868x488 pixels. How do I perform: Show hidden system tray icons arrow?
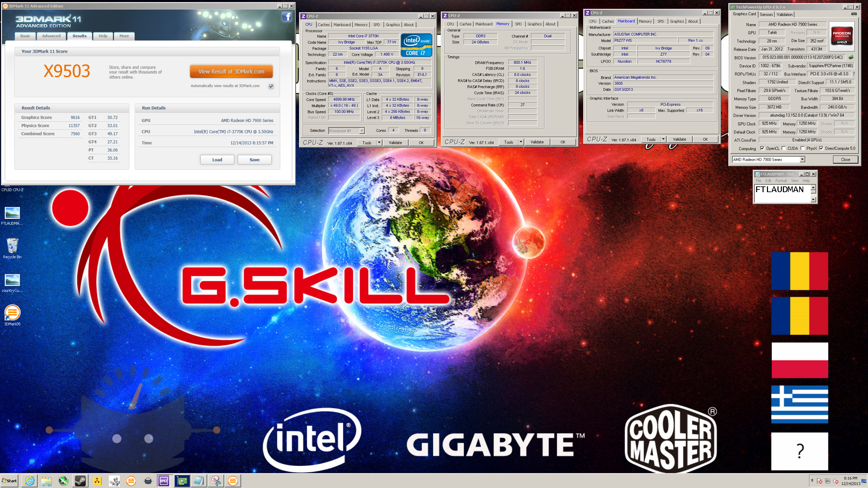(x=812, y=481)
